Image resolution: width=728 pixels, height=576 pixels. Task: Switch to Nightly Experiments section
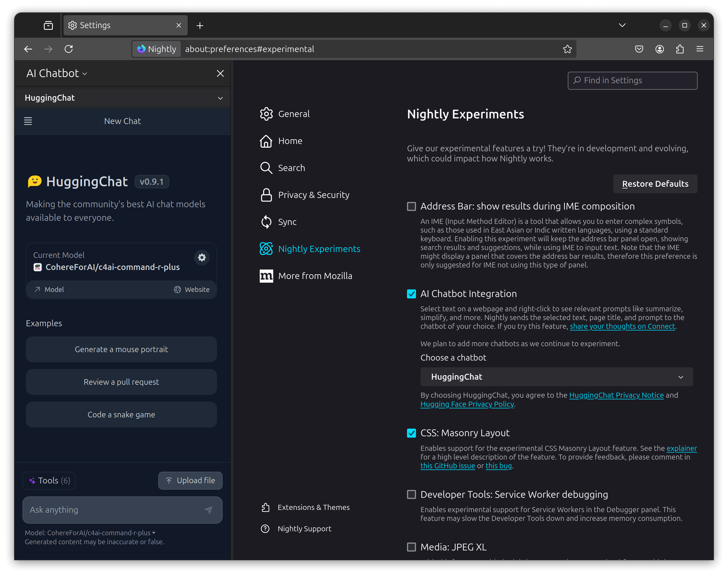pos(319,249)
